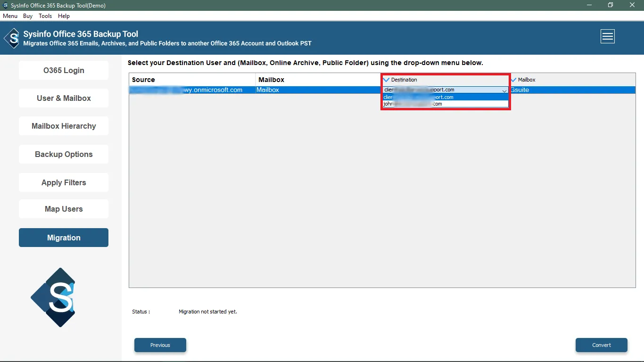Expand the destination user combo box arrow
Screen dimensions: 644x362
point(504,90)
